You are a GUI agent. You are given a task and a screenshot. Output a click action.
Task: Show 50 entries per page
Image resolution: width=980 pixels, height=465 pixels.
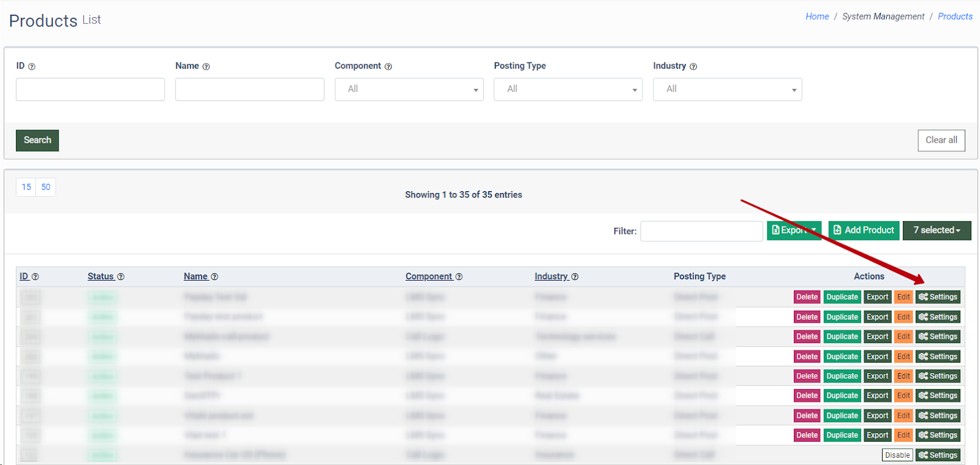click(46, 187)
